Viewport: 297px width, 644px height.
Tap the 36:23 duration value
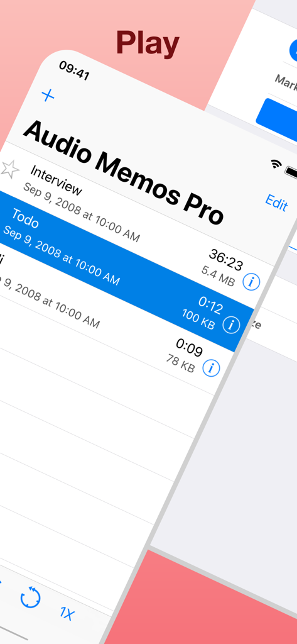226,260
